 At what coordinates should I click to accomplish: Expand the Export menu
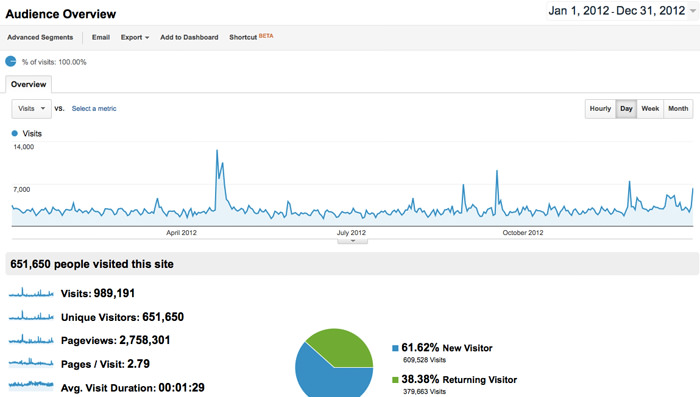click(135, 37)
